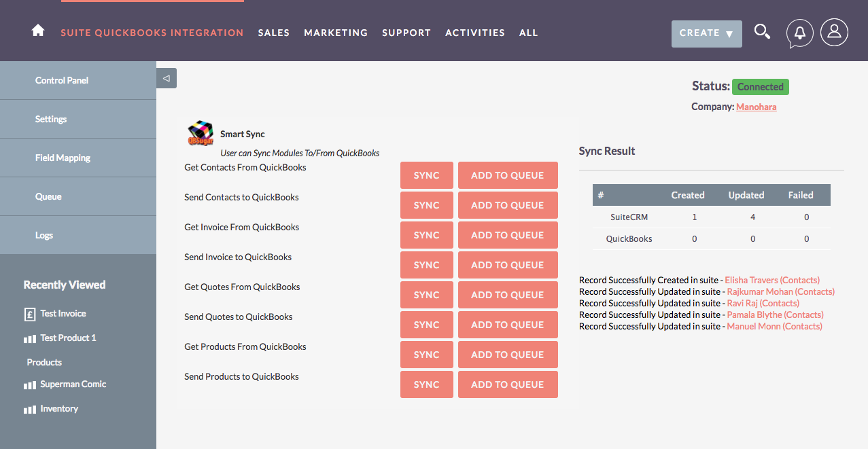Sync Get Contacts From QuickBooks
Image resolution: width=868 pixels, height=449 pixels.
point(426,175)
